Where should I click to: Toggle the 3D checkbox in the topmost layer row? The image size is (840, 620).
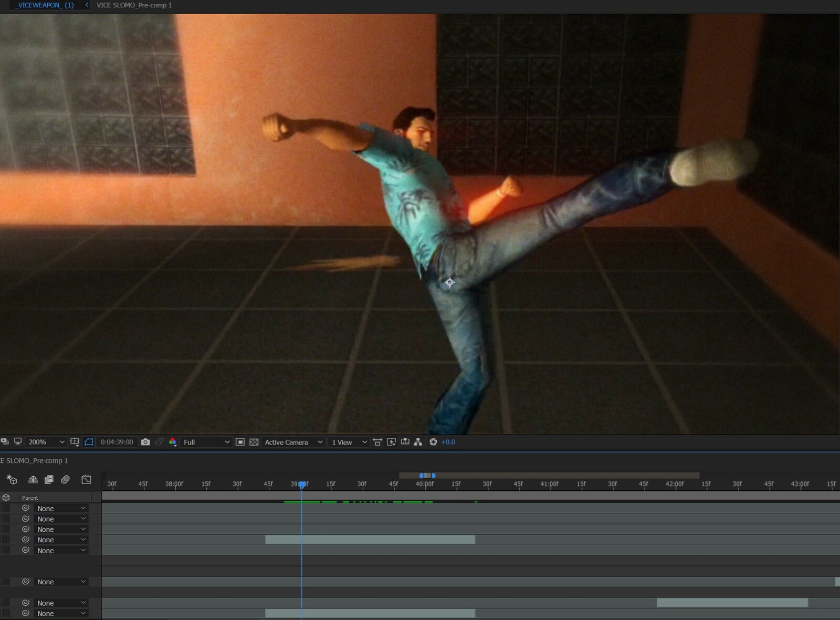pyautogui.click(x=6, y=508)
